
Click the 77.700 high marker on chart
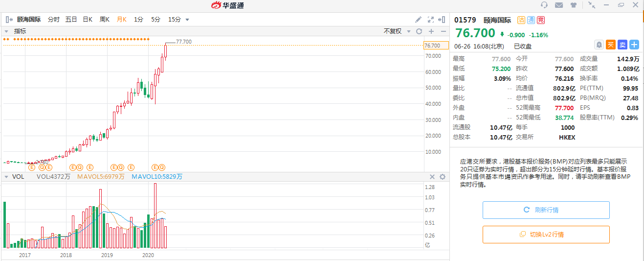click(183, 42)
